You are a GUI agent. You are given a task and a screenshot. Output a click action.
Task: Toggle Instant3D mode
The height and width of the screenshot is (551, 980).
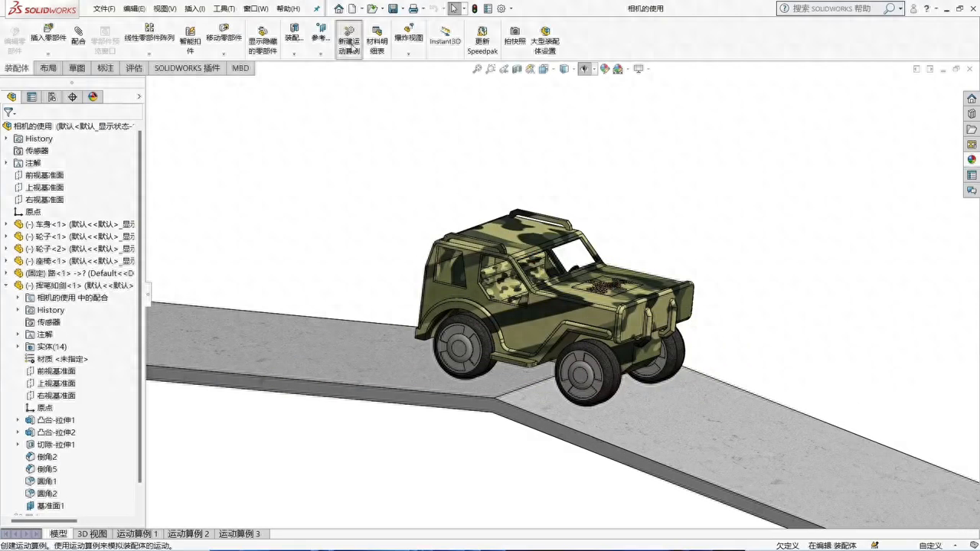445,35
